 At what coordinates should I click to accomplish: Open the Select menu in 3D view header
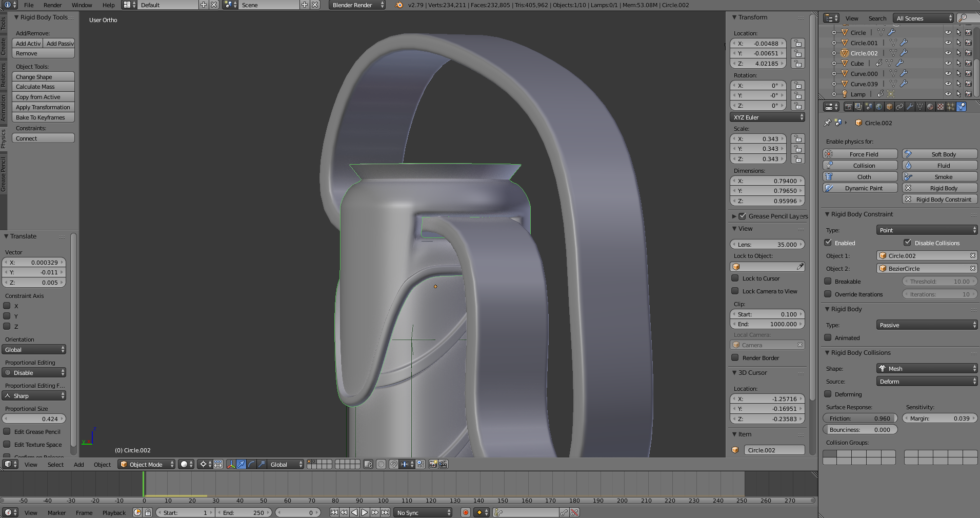(55, 465)
